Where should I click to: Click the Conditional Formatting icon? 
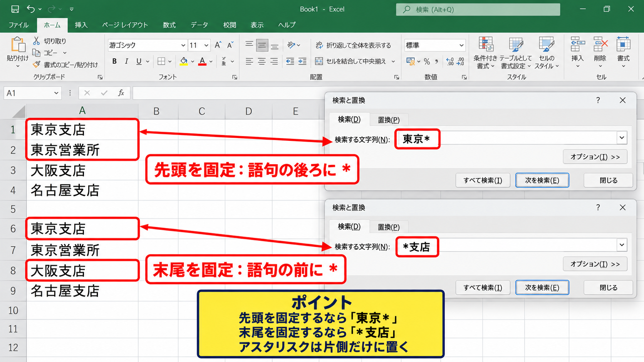click(x=486, y=45)
